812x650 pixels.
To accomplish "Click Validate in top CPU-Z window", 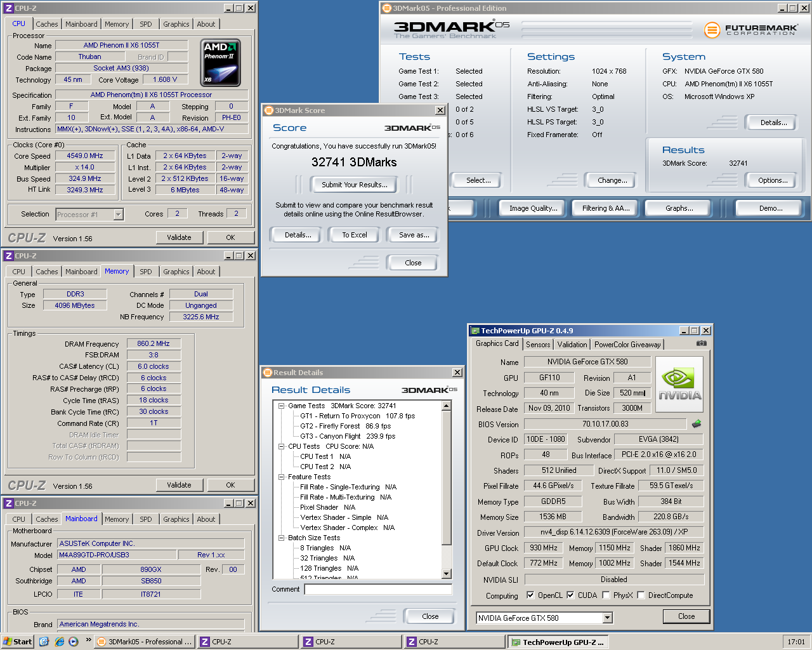I will 179,237.
